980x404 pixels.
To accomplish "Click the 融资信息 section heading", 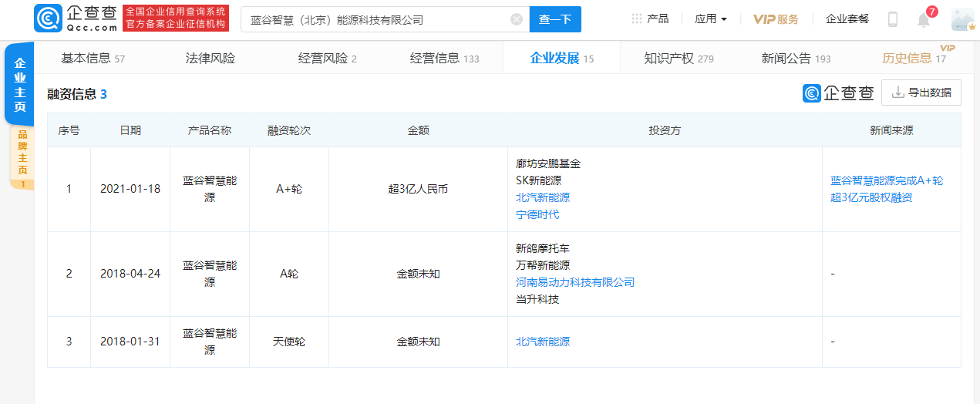I will pyautogui.click(x=72, y=94).
